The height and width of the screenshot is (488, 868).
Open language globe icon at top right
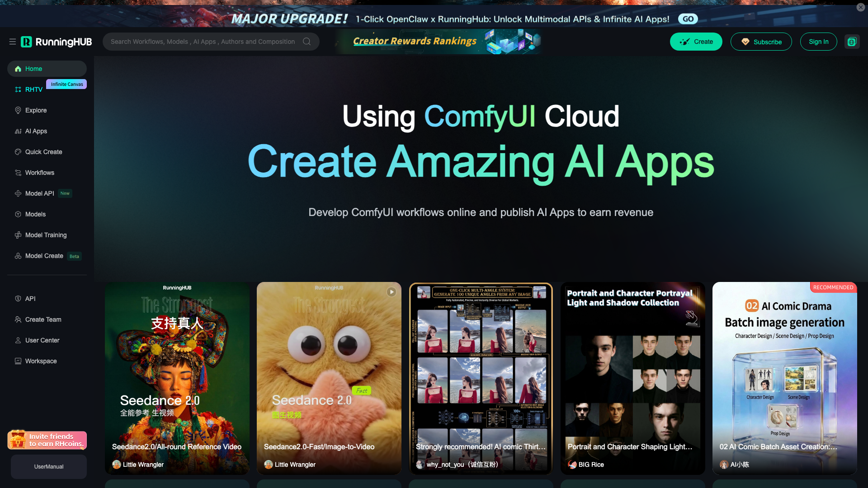[852, 42]
